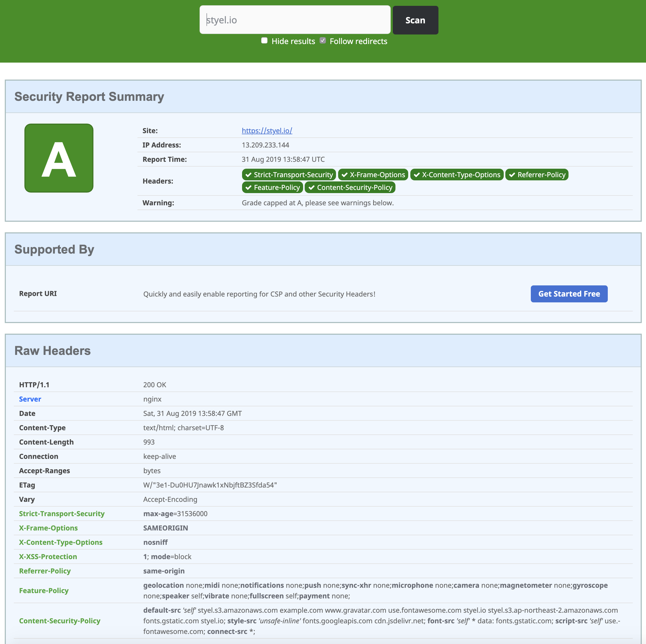Click the X-Content-Type-Options header badge
This screenshot has width=646, height=644.
(x=456, y=175)
